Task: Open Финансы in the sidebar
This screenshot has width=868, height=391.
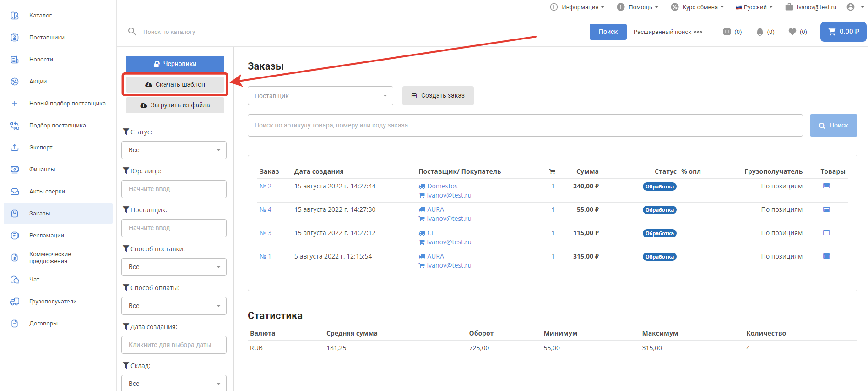Action: click(x=42, y=170)
